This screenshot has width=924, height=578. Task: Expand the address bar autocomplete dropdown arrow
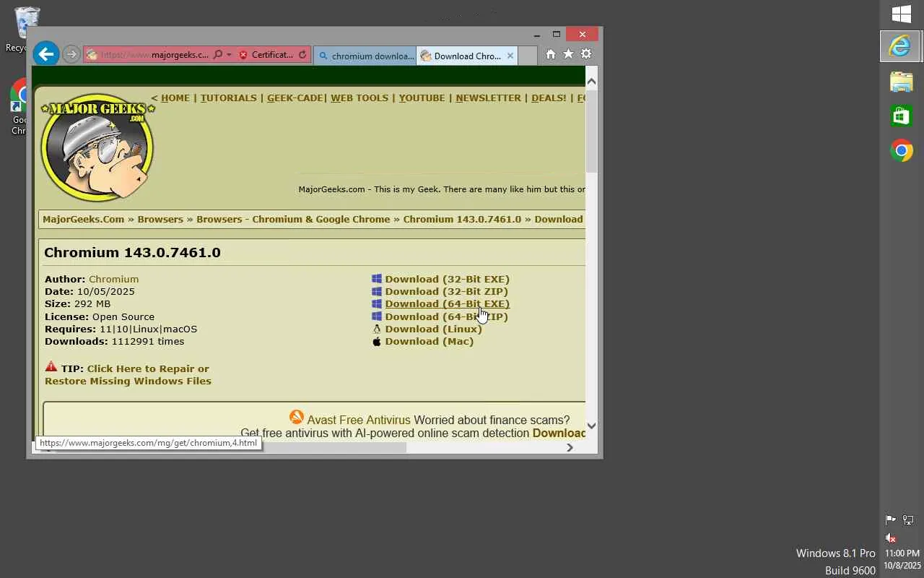pos(229,55)
